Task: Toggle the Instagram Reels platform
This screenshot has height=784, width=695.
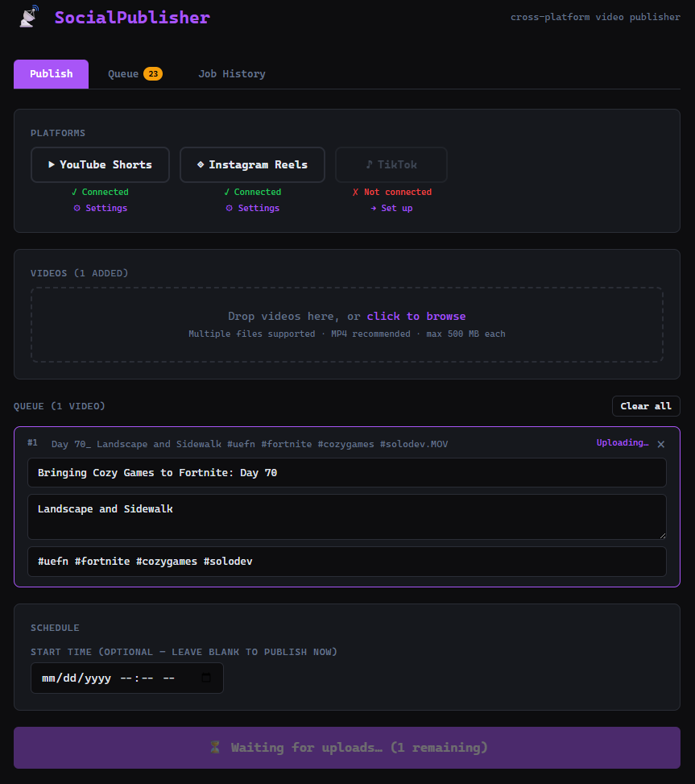Action: pos(252,164)
